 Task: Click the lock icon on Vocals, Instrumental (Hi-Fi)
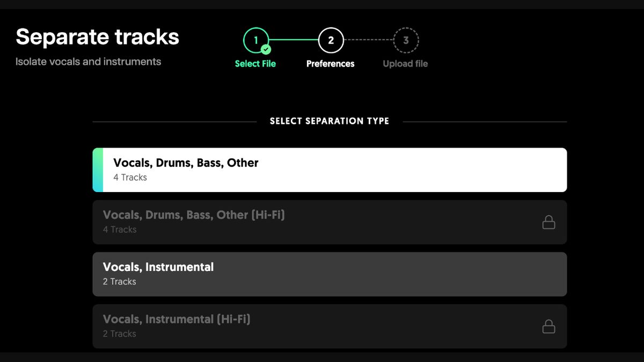click(548, 327)
